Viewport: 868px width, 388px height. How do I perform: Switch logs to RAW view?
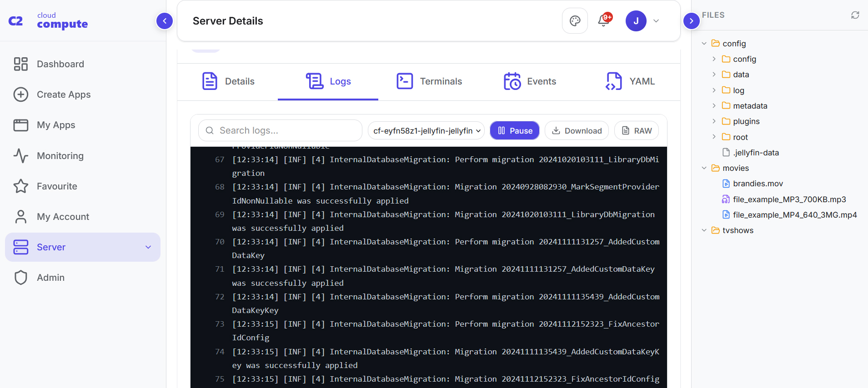point(637,130)
